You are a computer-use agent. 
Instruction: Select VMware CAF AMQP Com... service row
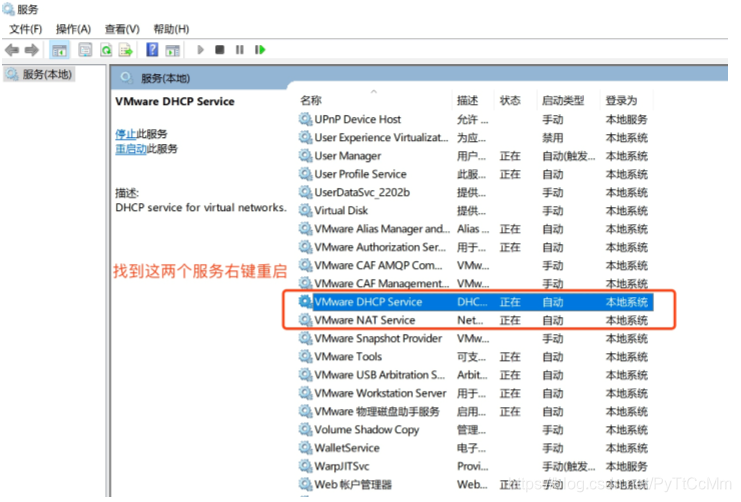(475, 265)
